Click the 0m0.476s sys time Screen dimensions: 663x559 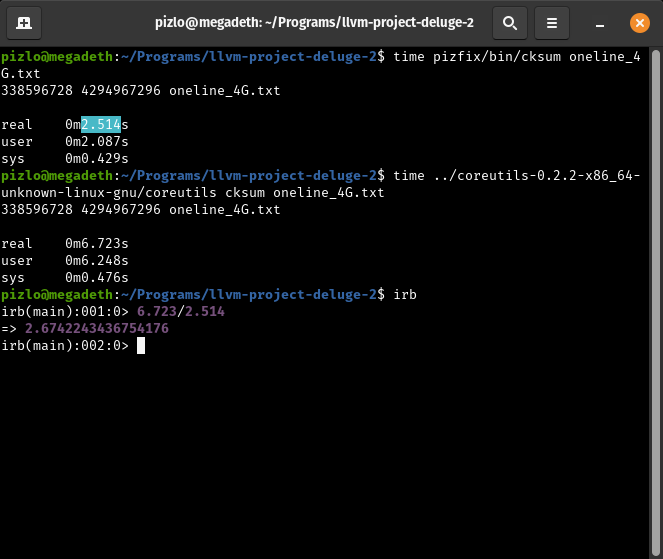(97, 277)
